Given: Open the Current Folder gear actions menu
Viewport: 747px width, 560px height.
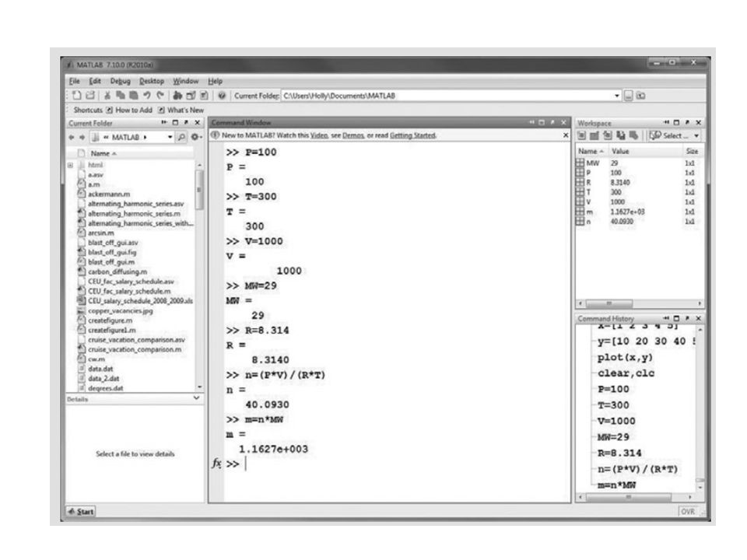Looking at the screenshot, I should pyautogui.click(x=196, y=137).
